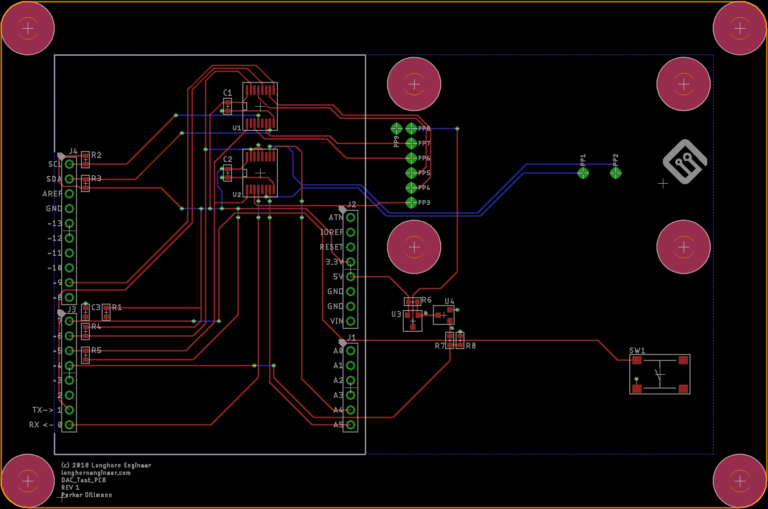
Task: Click the longhornengineer.com silkscreen text
Action: click(x=96, y=473)
